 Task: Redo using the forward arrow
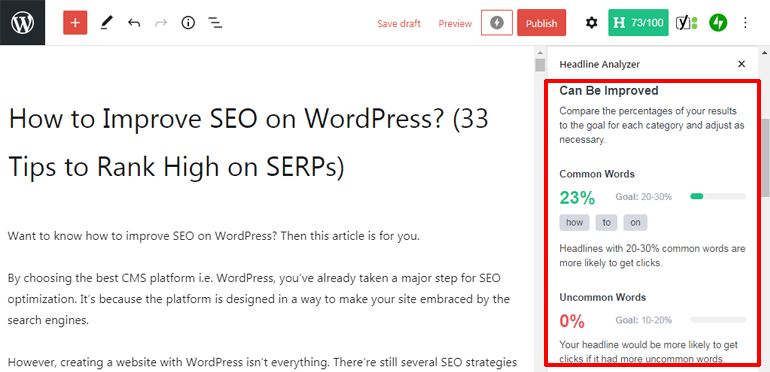click(x=161, y=23)
